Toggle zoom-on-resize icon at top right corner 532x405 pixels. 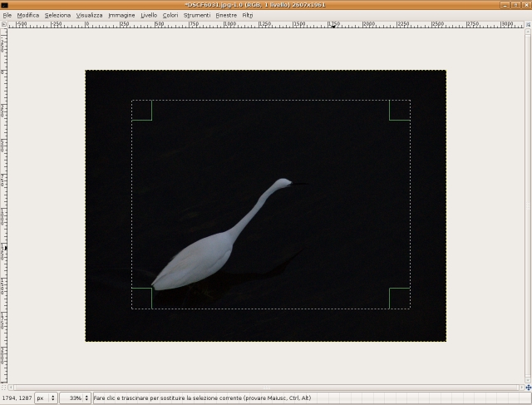click(x=528, y=24)
